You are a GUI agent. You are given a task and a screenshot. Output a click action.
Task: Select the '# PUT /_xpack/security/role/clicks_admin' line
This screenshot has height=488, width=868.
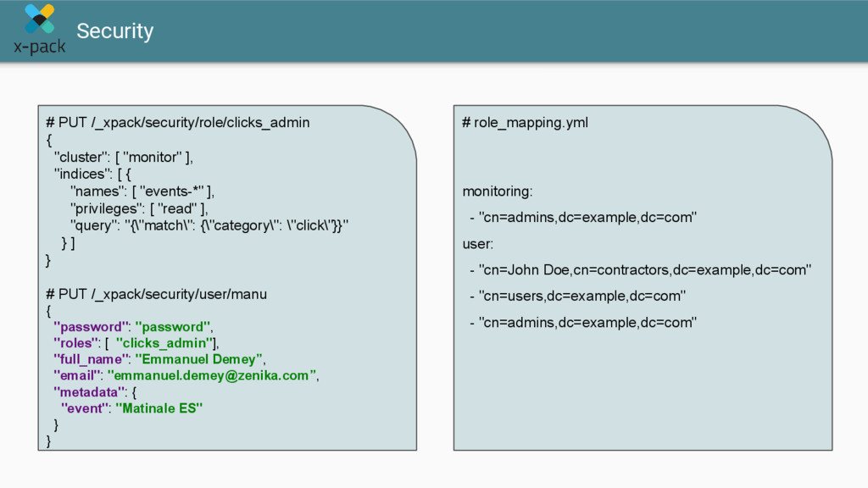(x=178, y=122)
